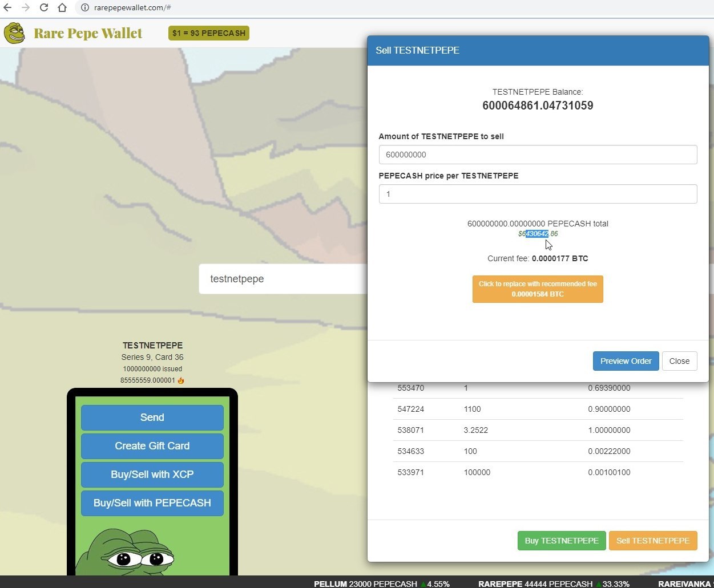Click Sell TESTNETPEPE dialog header title
The image size is (714, 588).
[x=417, y=50]
